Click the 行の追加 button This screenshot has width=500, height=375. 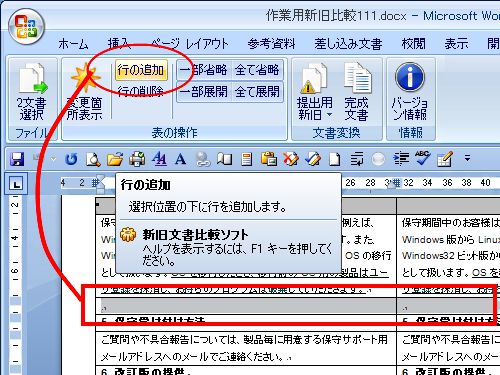[141, 70]
